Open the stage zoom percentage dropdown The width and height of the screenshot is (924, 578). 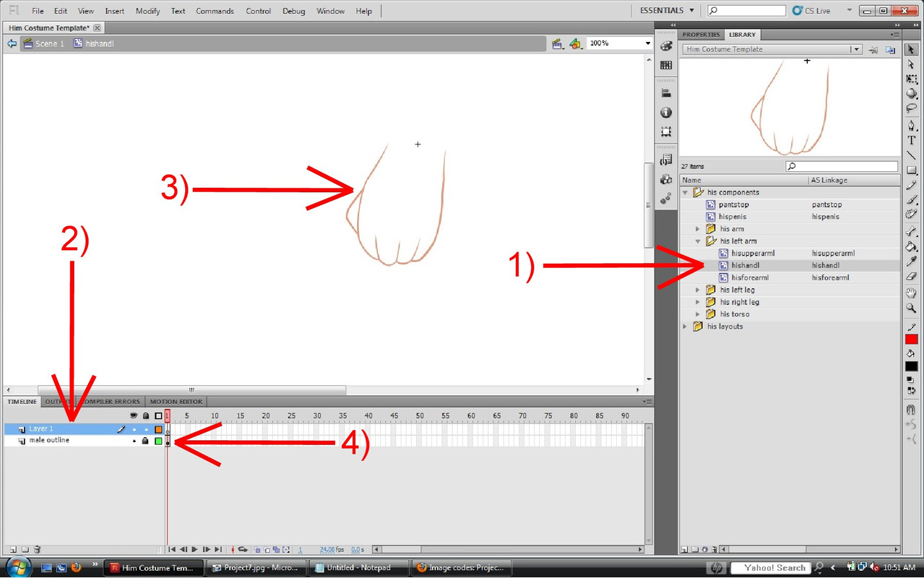click(647, 43)
